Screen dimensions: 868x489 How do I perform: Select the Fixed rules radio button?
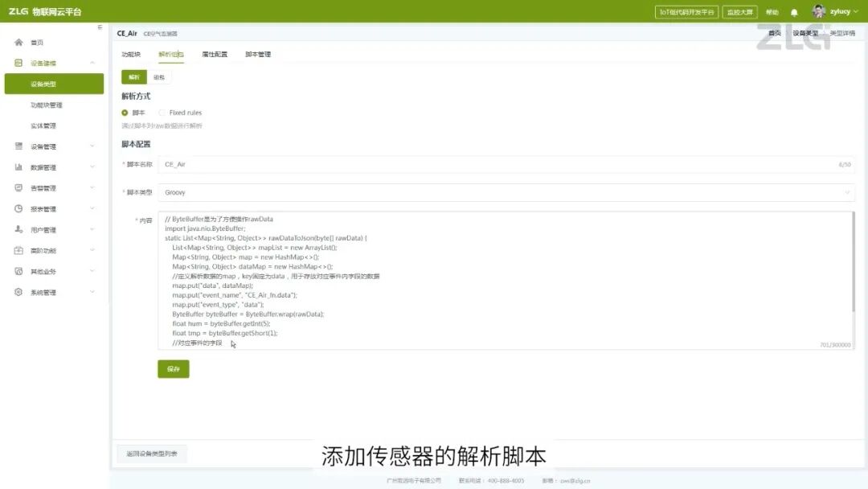162,113
